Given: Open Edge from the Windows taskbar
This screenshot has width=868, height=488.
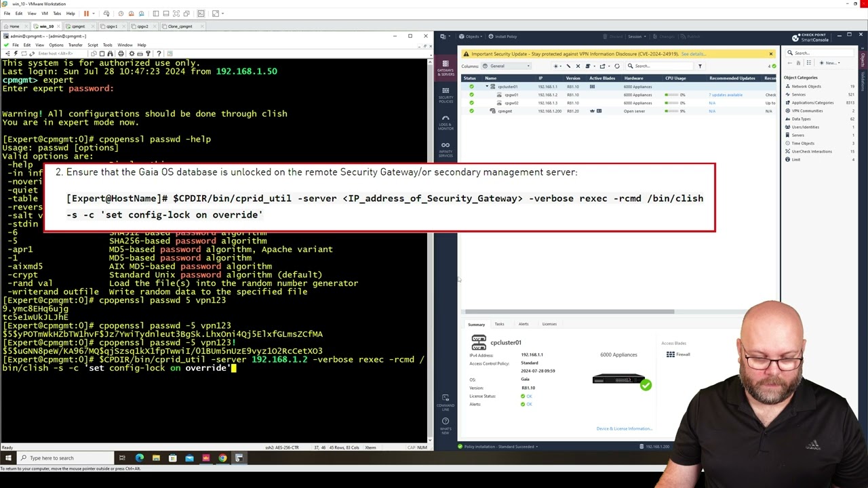Looking at the screenshot, I should [x=140, y=458].
